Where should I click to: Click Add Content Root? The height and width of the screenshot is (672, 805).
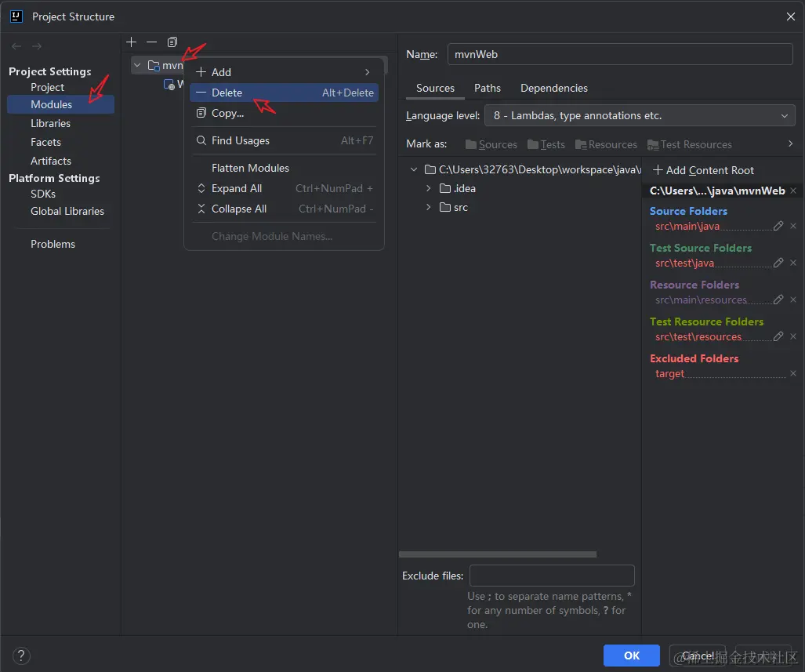pyautogui.click(x=703, y=170)
